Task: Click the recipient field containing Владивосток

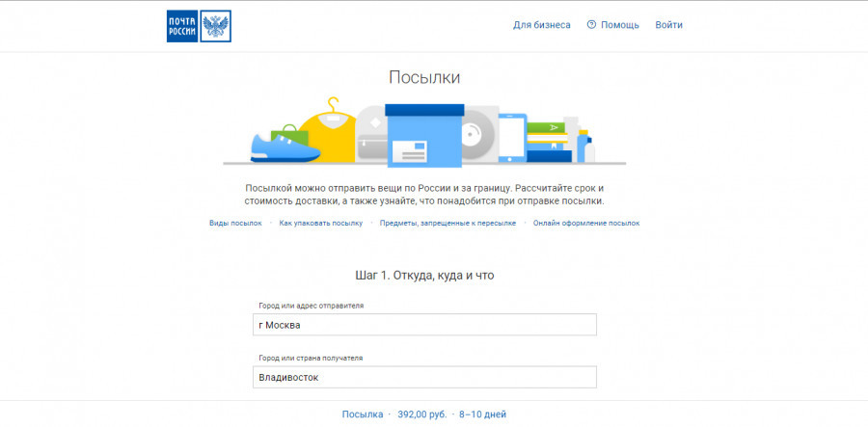Action: 424,377
